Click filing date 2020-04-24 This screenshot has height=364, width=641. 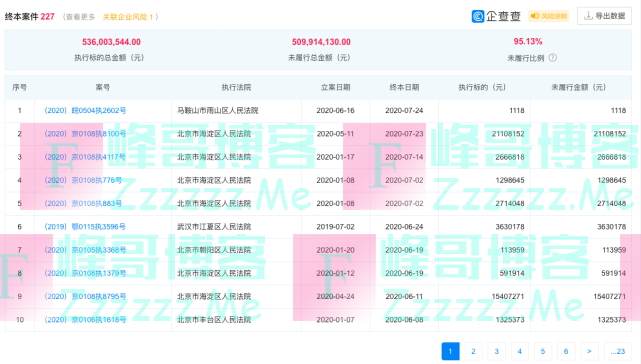tap(335, 297)
